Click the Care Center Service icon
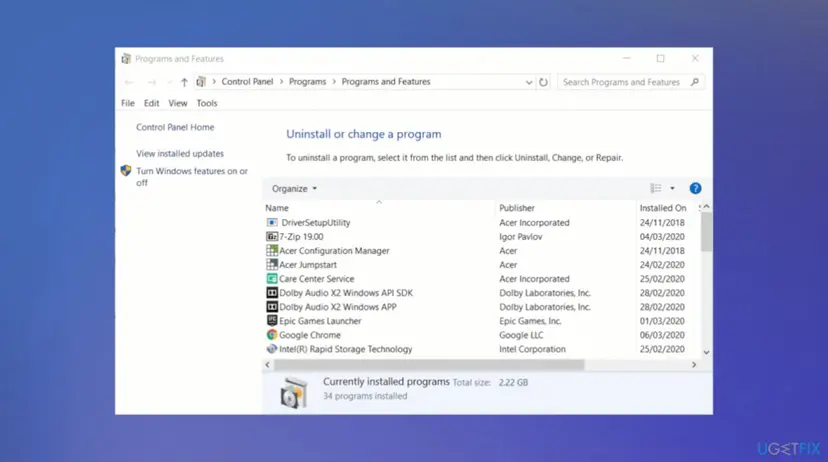828x462 pixels. (x=271, y=278)
